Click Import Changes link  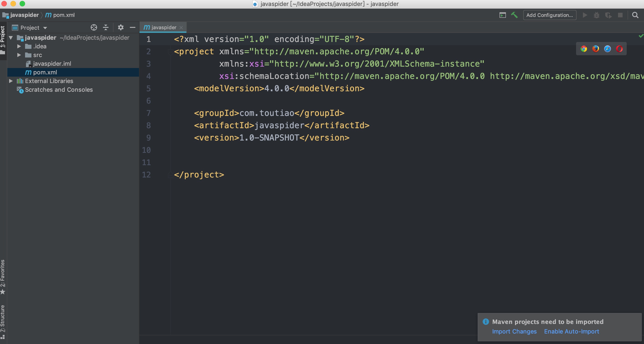[x=514, y=331]
